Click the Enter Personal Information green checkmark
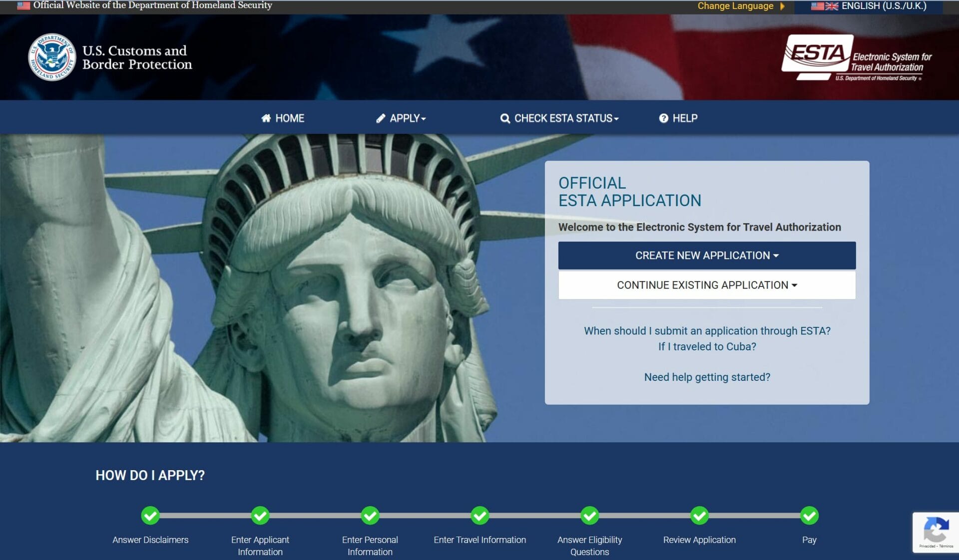The image size is (959, 560). click(370, 516)
